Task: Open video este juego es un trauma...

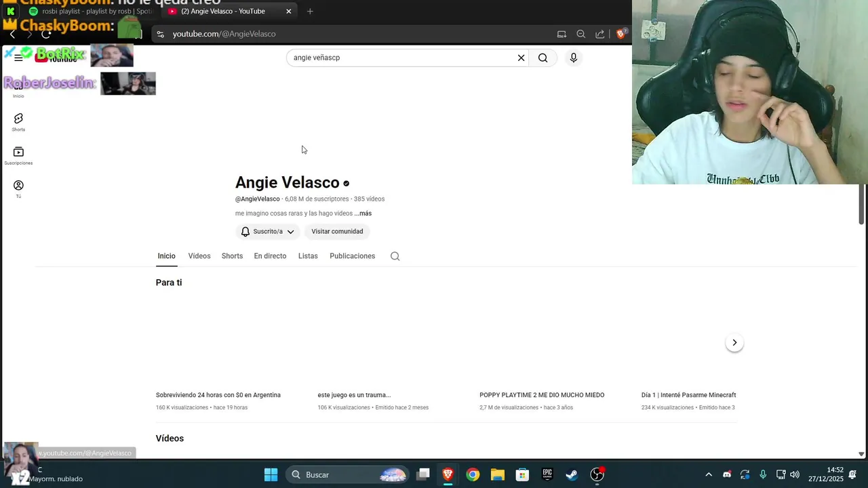Action: coord(354,395)
